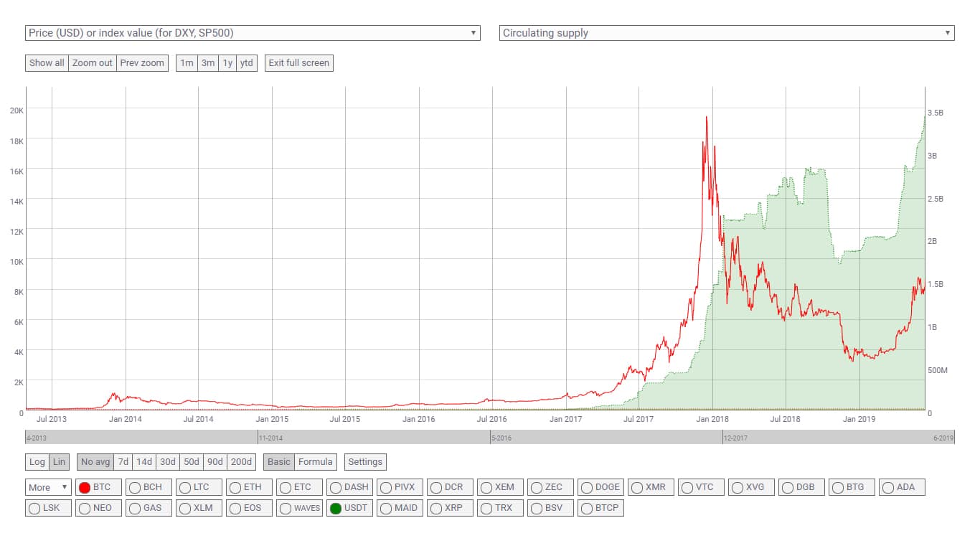
Task: Open the Circulating supply dropdown
Action: point(726,33)
